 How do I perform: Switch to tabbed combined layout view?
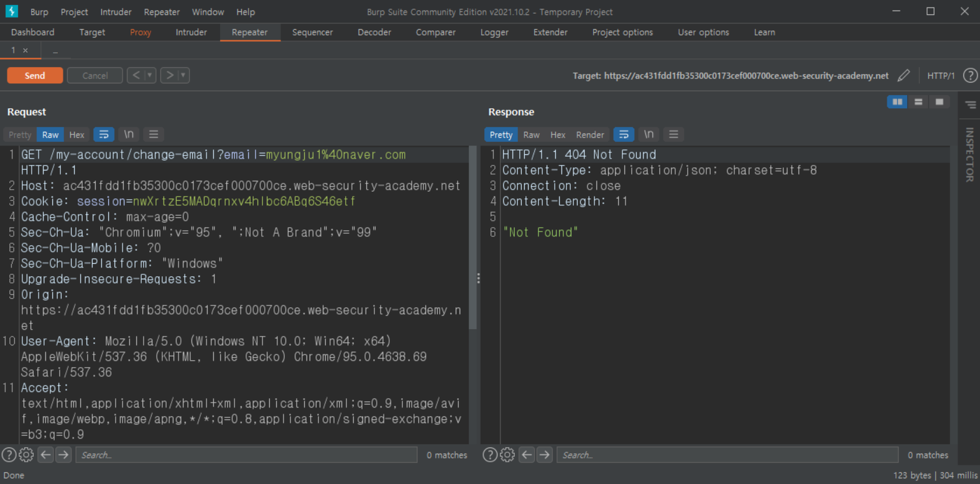pyautogui.click(x=940, y=102)
